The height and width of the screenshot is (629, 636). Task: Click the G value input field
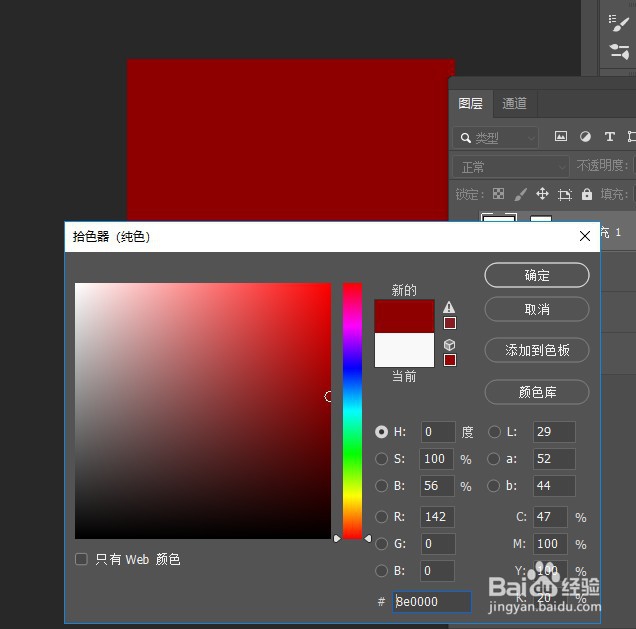pos(438,544)
